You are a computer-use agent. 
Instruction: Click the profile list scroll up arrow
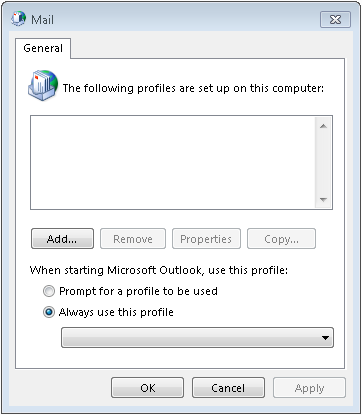pyautogui.click(x=323, y=126)
